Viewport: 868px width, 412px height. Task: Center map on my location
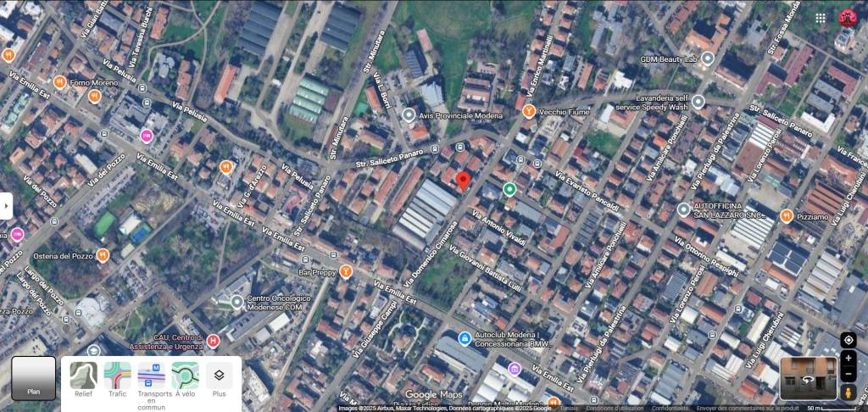849,340
